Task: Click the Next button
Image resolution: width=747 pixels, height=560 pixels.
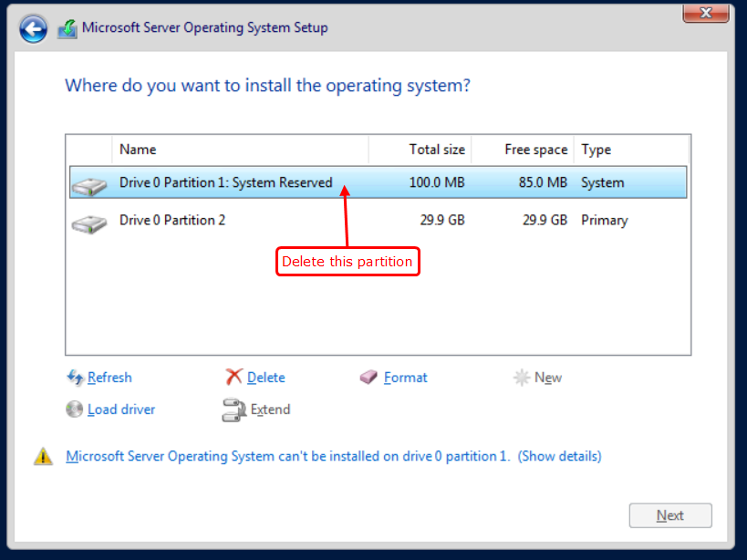Action: pos(670,515)
